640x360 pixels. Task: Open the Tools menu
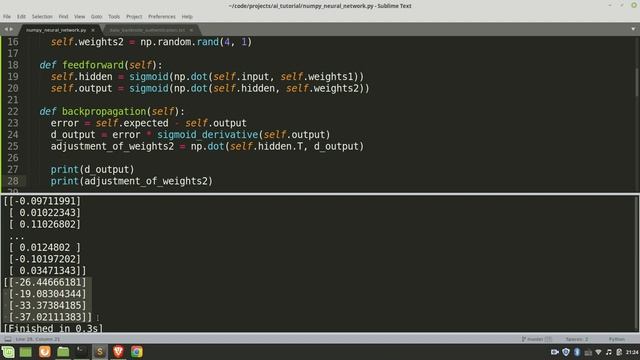pyautogui.click(x=114, y=17)
